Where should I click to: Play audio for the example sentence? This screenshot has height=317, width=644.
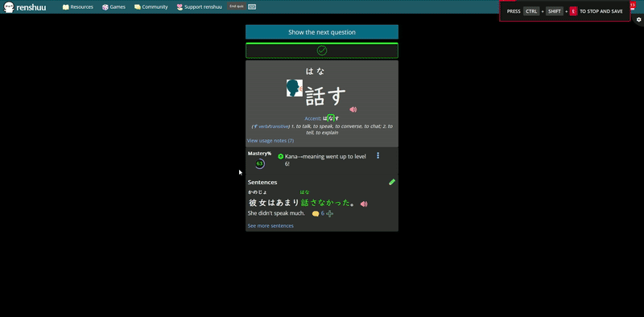tap(364, 204)
